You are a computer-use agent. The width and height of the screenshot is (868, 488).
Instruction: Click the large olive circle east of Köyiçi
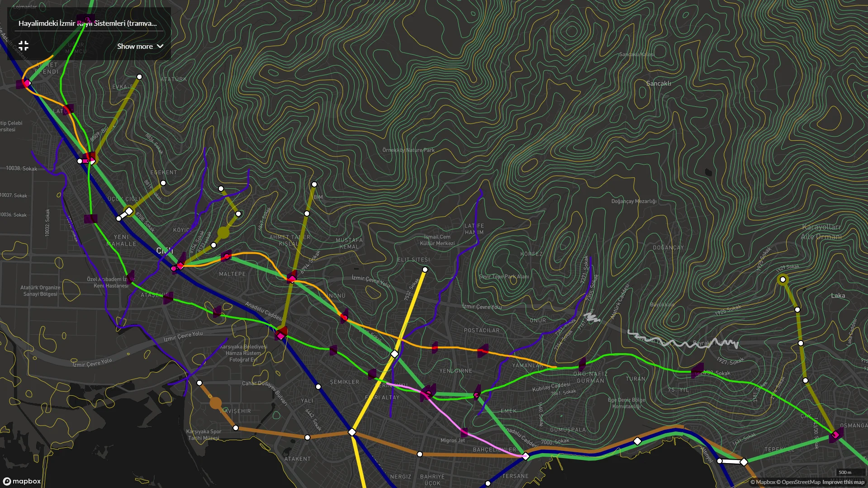coord(223,233)
